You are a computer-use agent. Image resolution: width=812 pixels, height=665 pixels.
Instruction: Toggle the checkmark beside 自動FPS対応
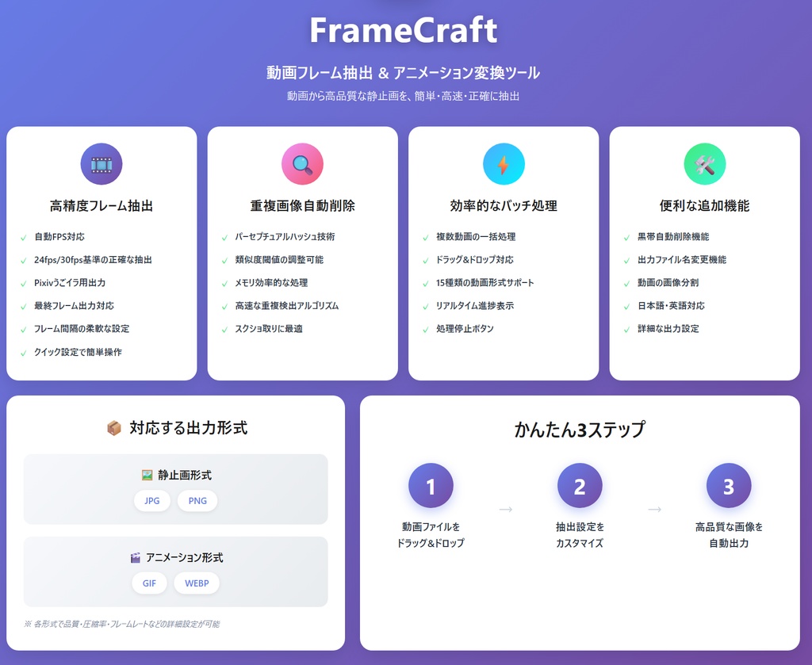(x=25, y=236)
